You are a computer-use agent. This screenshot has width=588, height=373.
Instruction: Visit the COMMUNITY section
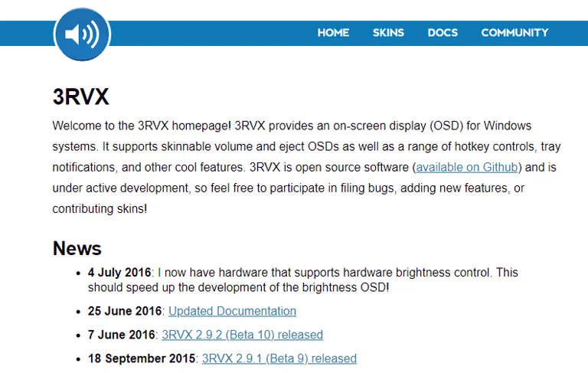point(514,33)
